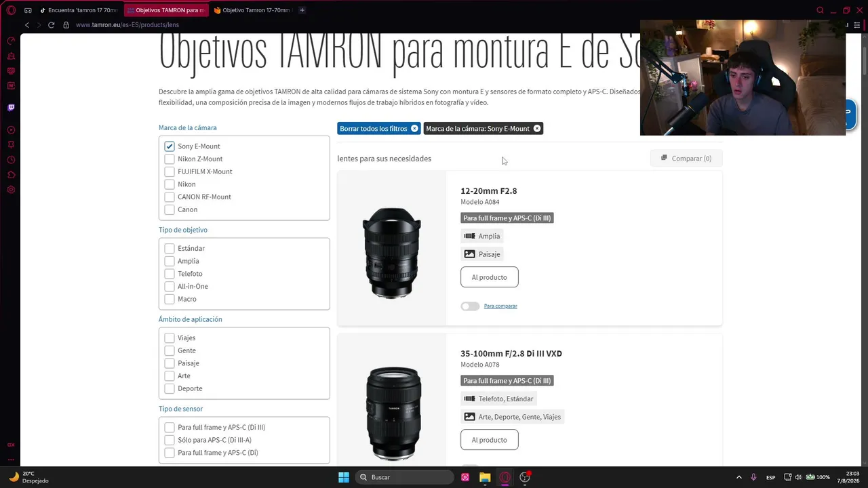Open the Player sidebar icon

11,129
